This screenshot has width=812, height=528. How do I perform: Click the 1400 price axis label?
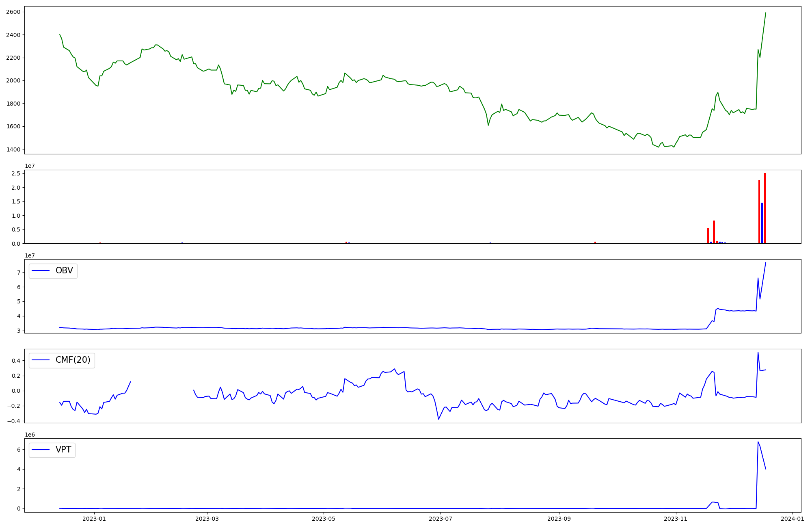(x=13, y=149)
